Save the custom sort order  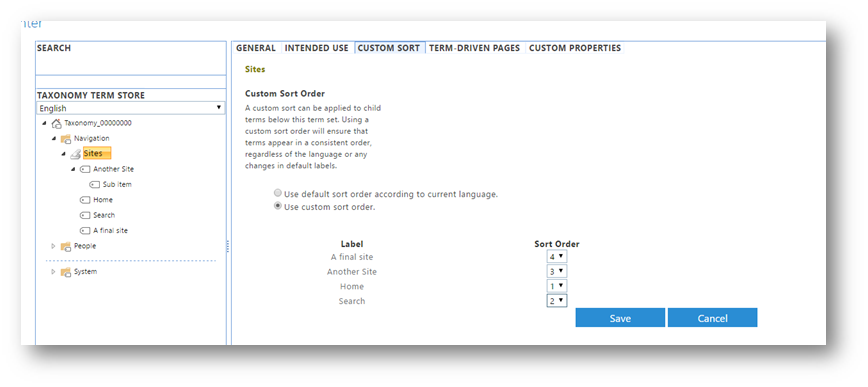click(620, 318)
